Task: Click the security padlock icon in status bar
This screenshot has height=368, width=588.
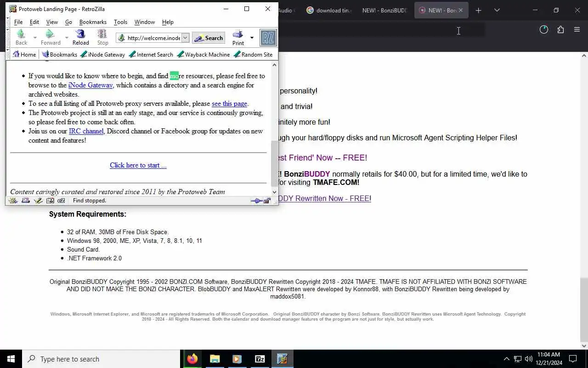Action: click(267, 201)
